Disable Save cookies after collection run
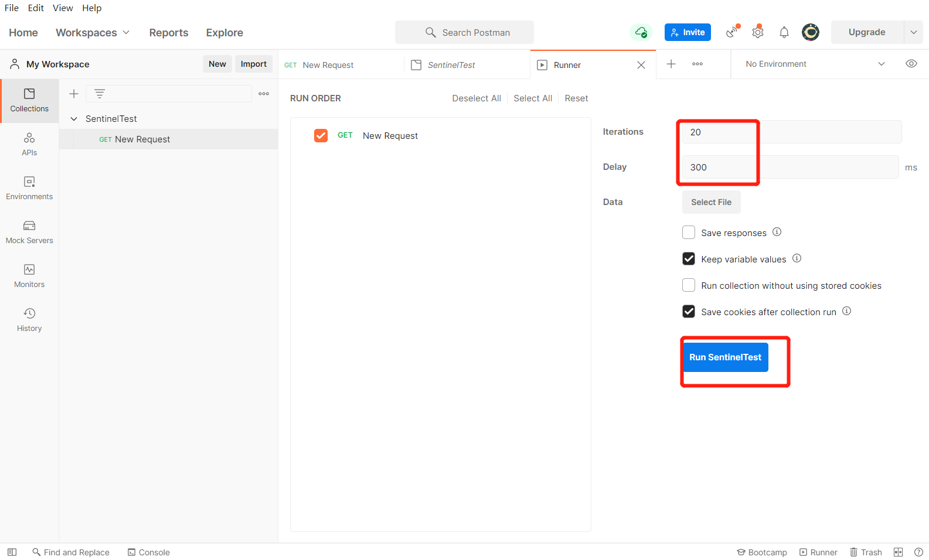This screenshot has height=560, width=929. 689,312
